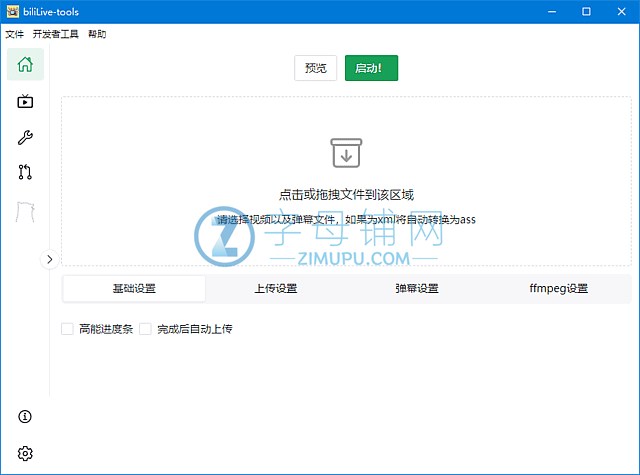Open the settings gear icon
Viewport: 640px width, 475px height.
coord(25,453)
